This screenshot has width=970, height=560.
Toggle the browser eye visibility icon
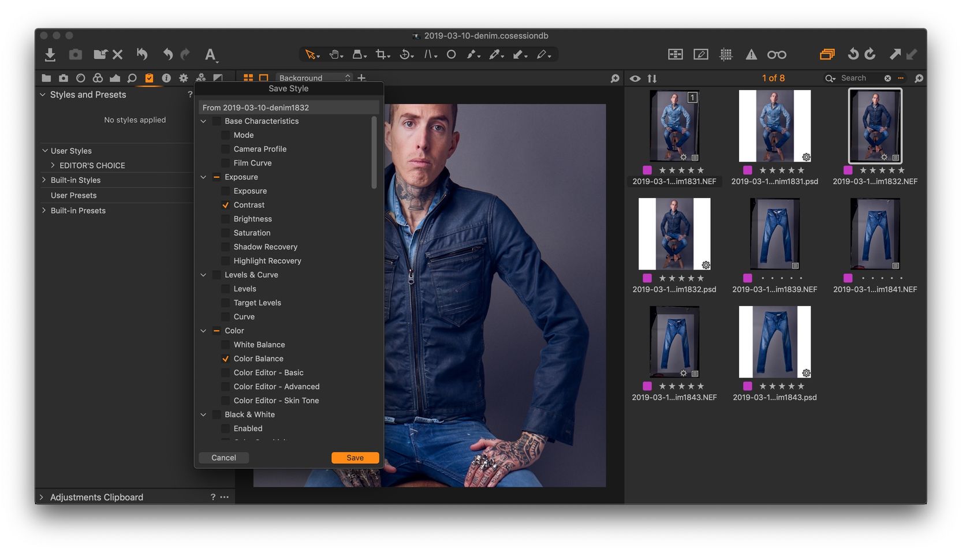click(x=635, y=79)
